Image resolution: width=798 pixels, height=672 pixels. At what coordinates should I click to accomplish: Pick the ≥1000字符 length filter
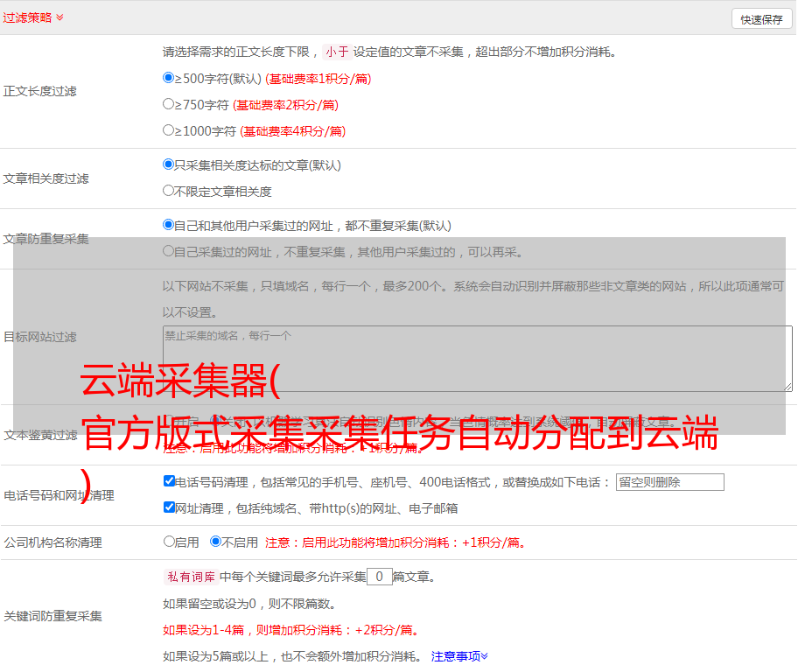tap(169, 130)
